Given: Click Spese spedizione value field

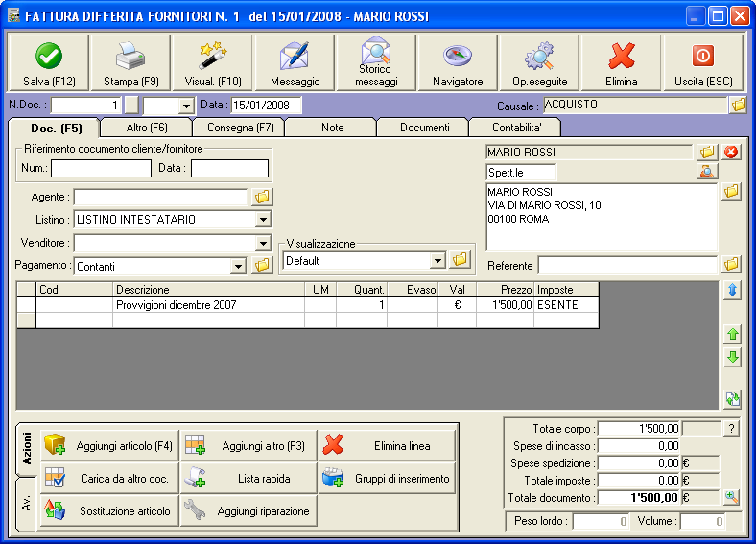Looking at the screenshot, I should coord(639,463).
